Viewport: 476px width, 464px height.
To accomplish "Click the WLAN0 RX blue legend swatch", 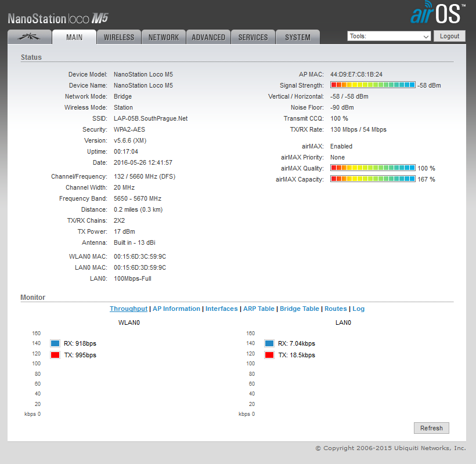I will [55, 343].
